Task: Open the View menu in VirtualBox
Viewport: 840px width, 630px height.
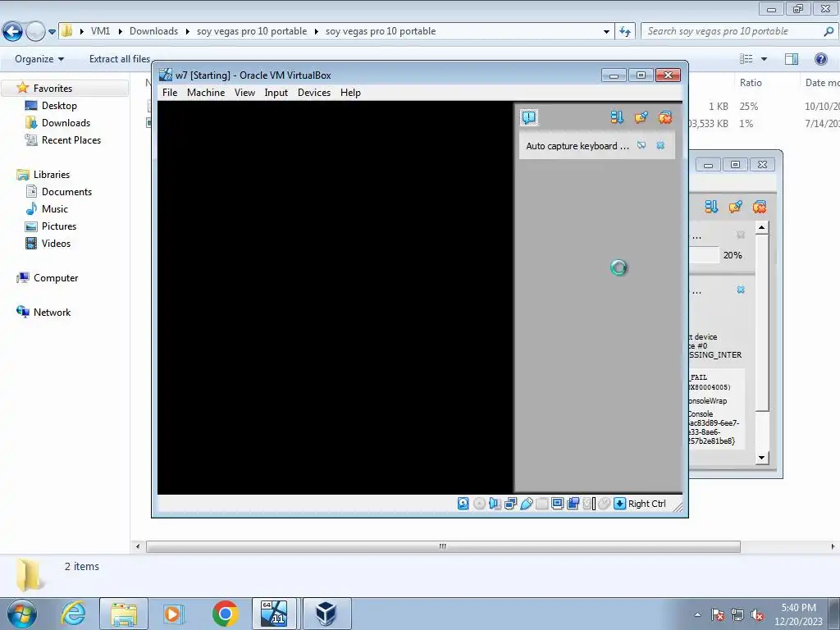Action: click(x=244, y=93)
